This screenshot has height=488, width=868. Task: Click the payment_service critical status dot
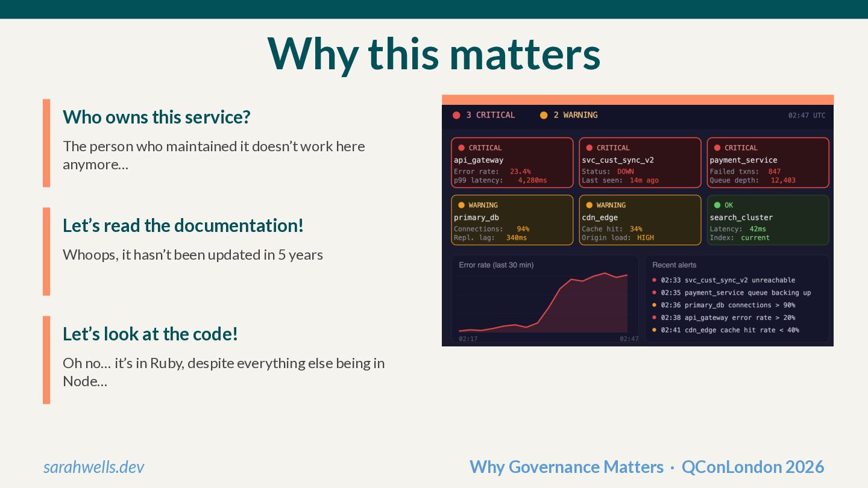(x=717, y=148)
